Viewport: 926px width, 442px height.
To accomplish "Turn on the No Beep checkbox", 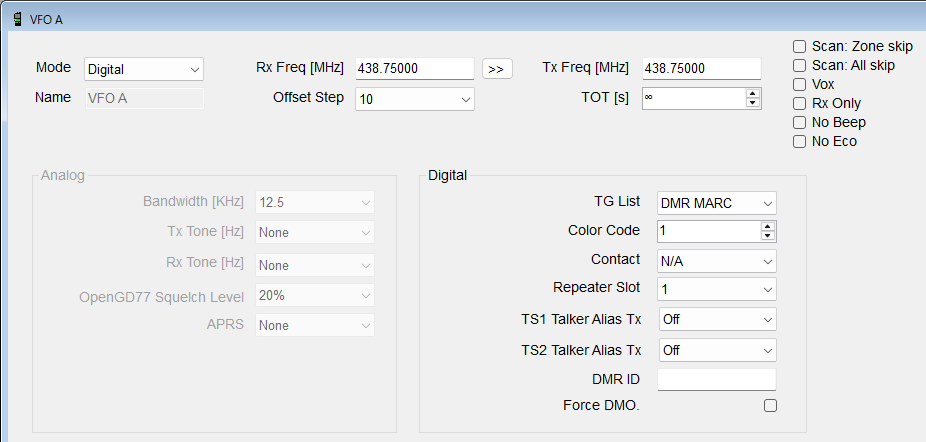I will (799, 122).
